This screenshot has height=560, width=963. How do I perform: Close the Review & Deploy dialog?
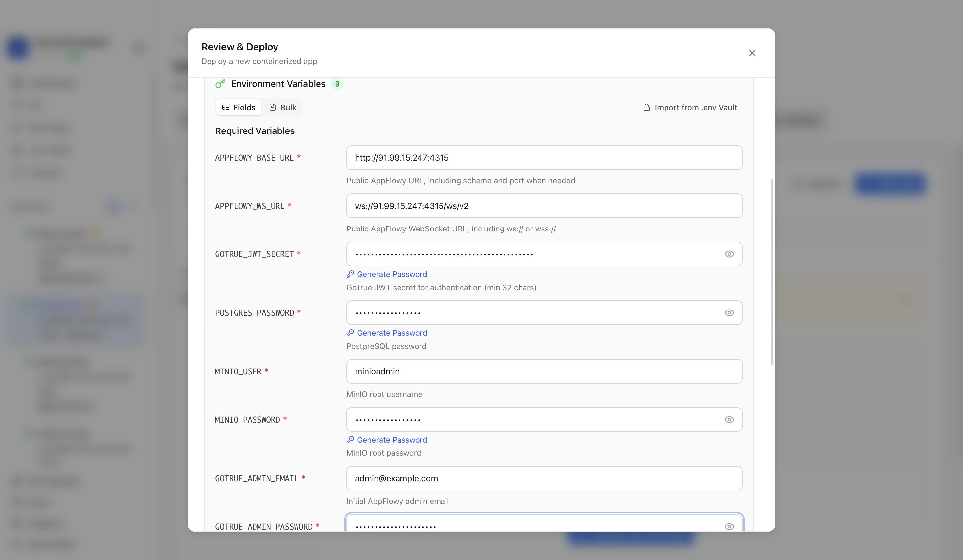pyautogui.click(x=752, y=53)
